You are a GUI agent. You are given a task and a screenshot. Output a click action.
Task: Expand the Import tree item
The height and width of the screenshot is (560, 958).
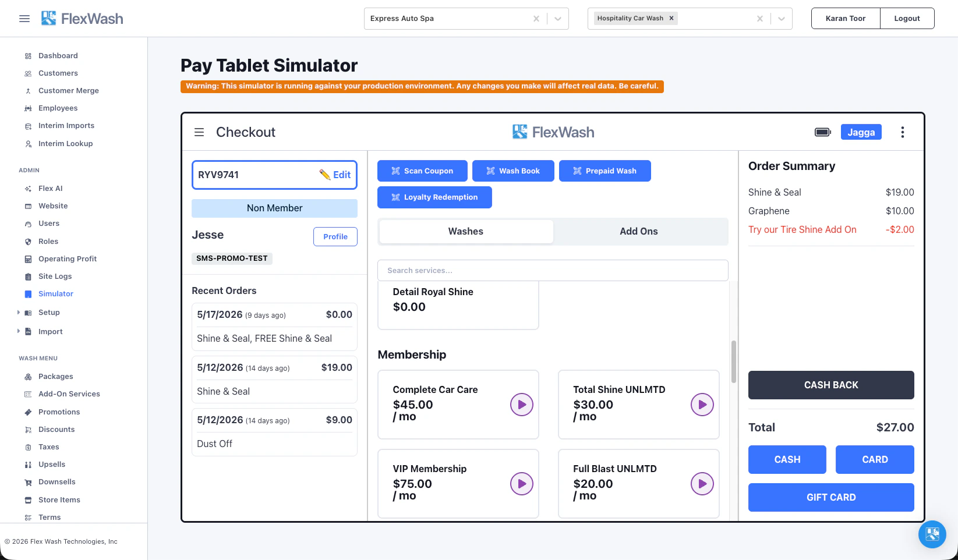pos(19,331)
